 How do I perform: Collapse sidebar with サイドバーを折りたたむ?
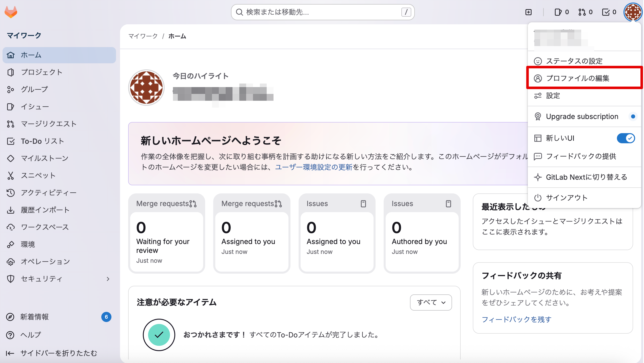[58, 353]
